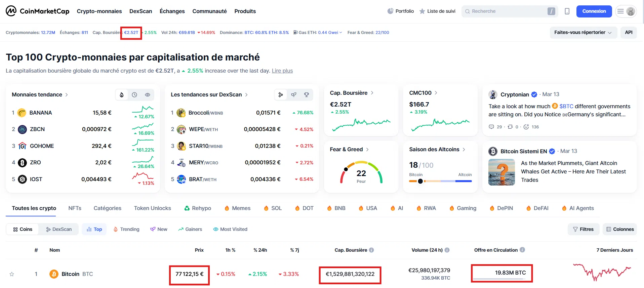Follow the Lire plus link

click(282, 71)
